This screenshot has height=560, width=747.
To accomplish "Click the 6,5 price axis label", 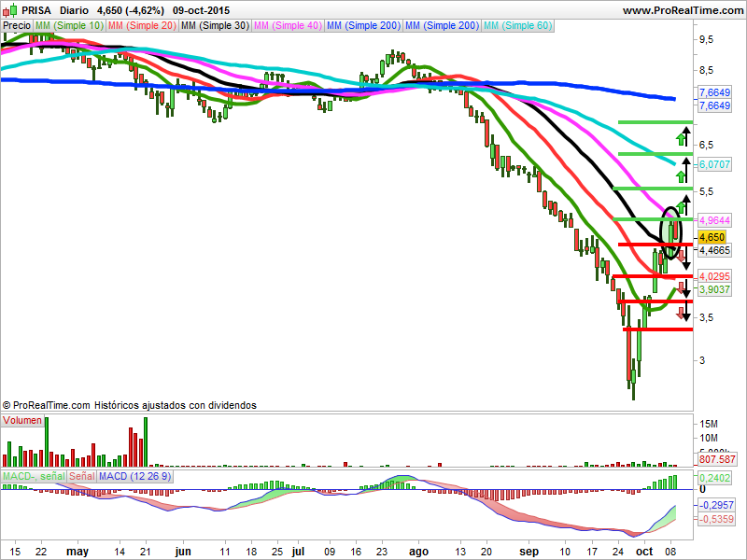I will [x=706, y=145].
